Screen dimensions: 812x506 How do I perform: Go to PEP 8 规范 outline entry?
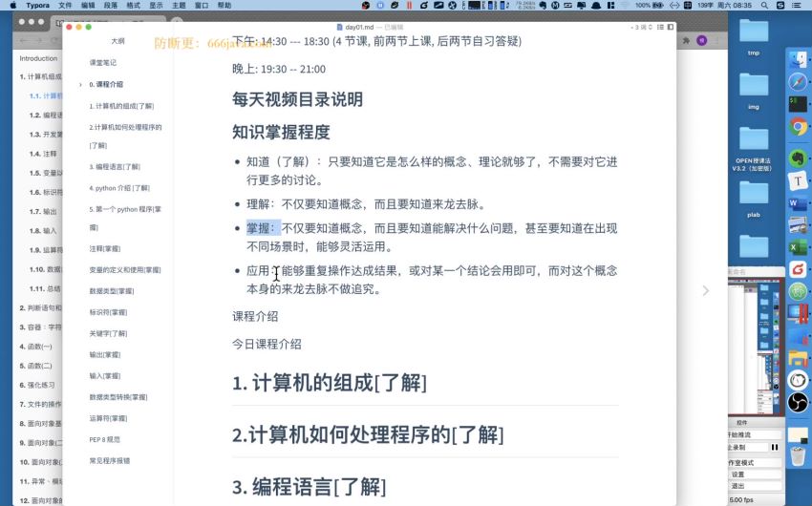click(x=104, y=439)
